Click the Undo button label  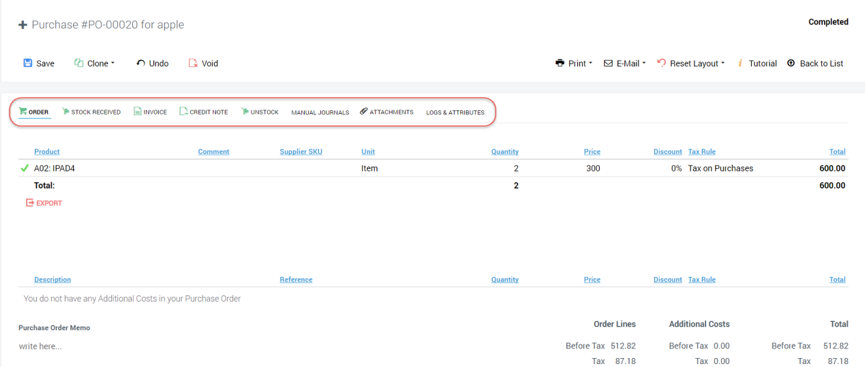[x=159, y=63]
